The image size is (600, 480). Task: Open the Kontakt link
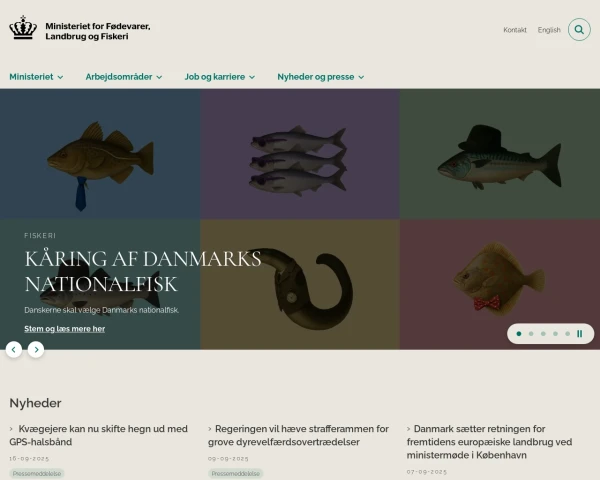[515, 30]
